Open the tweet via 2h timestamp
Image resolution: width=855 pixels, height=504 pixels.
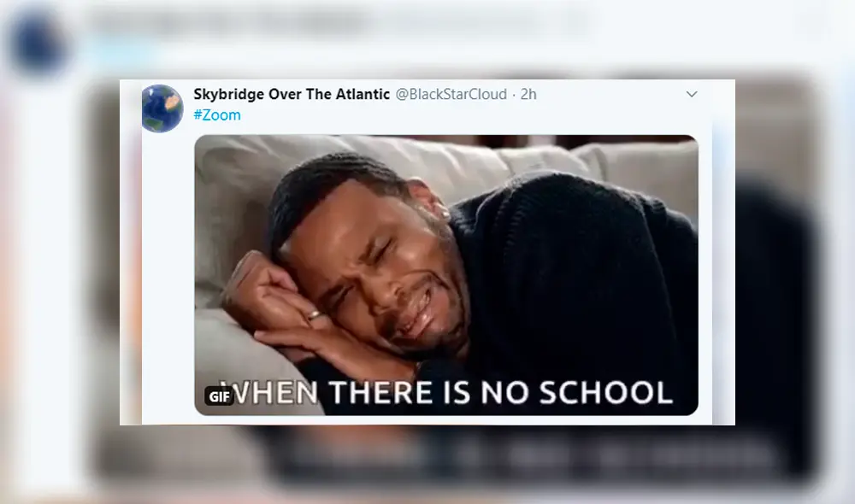coord(528,94)
